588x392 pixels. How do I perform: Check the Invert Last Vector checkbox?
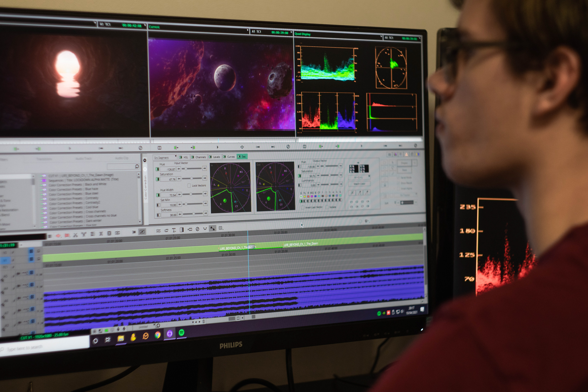pos(303,207)
